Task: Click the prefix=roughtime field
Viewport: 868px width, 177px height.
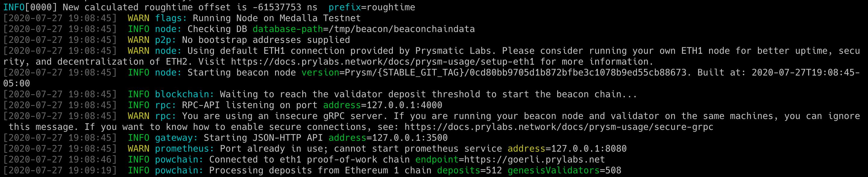Action: 372,8
